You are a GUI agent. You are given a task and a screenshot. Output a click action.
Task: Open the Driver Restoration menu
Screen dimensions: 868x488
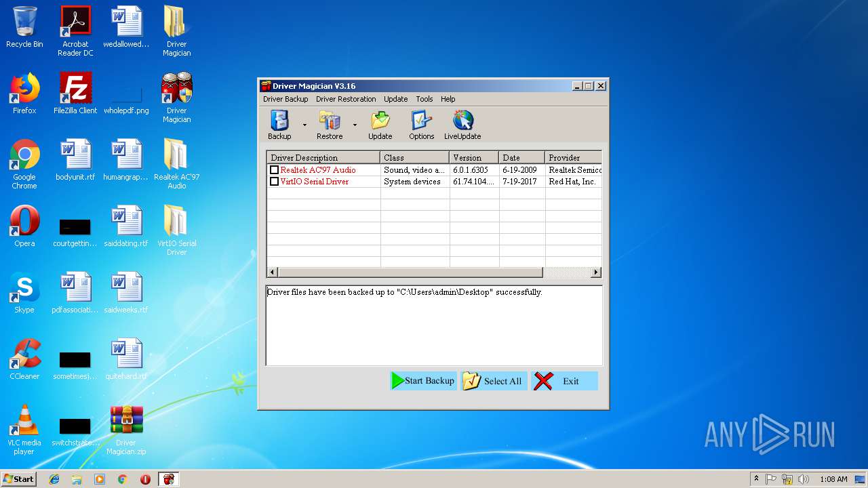tap(346, 99)
